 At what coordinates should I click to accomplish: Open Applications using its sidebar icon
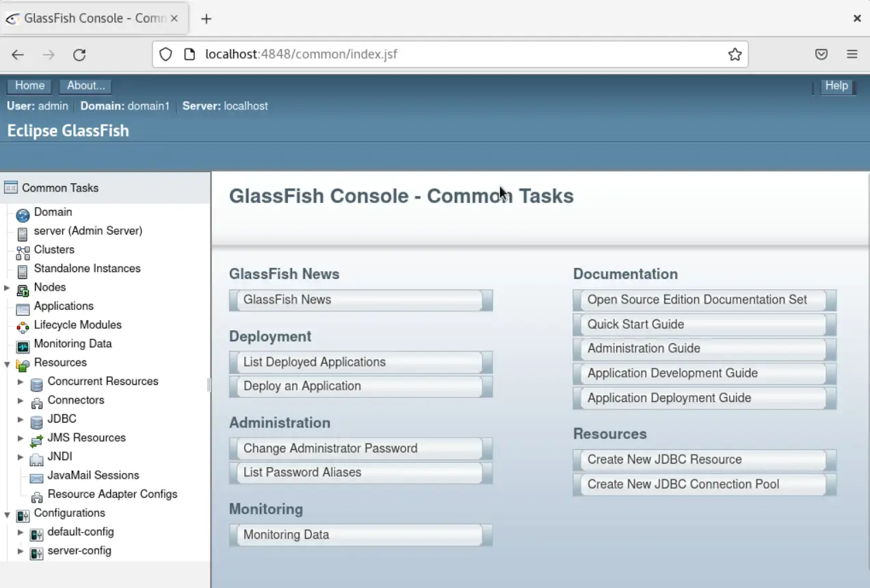click(x=23, y=306)
